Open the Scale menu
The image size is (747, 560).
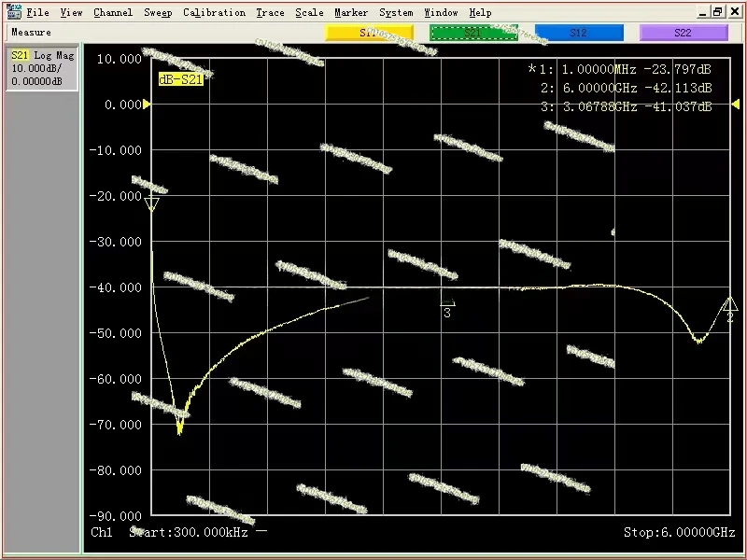[309, 13]
